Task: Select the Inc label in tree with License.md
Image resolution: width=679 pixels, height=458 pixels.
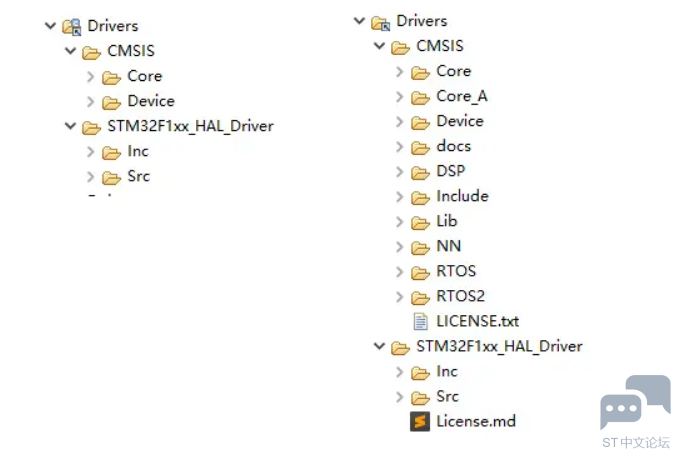Action: [x=447, y=371]
